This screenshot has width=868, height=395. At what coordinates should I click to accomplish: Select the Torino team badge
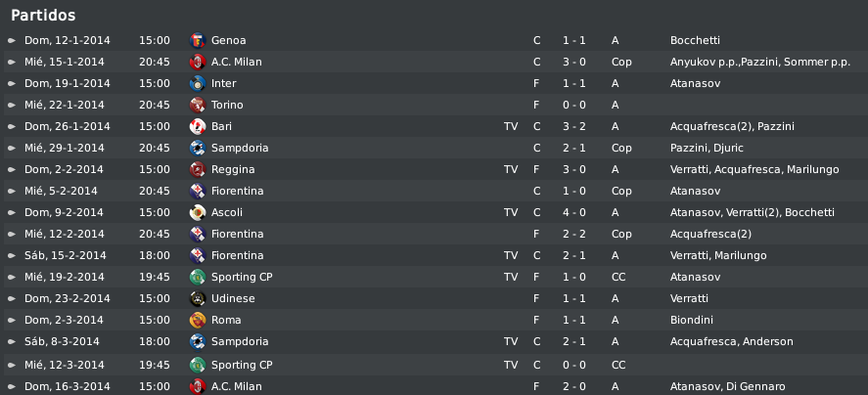click(x=198, y=106)
